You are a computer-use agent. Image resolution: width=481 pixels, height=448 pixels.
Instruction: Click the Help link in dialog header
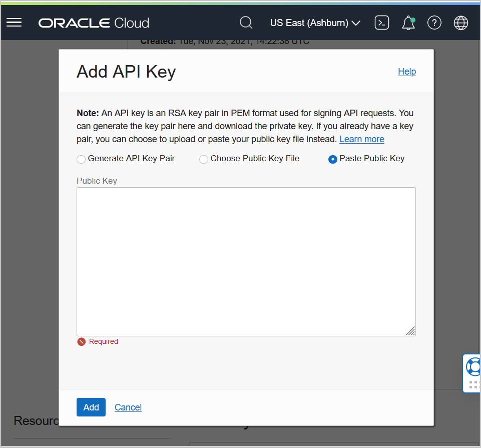pyautogui.click(x=407, y=72)
